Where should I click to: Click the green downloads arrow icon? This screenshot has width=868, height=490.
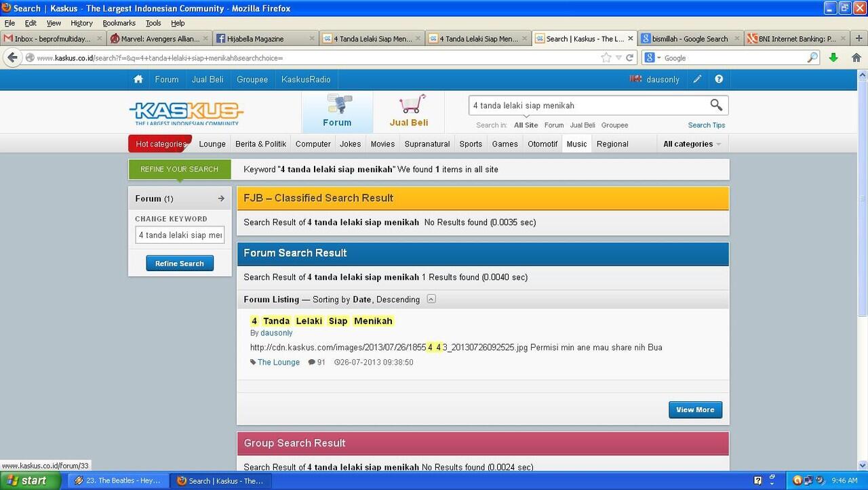[833, 58]
